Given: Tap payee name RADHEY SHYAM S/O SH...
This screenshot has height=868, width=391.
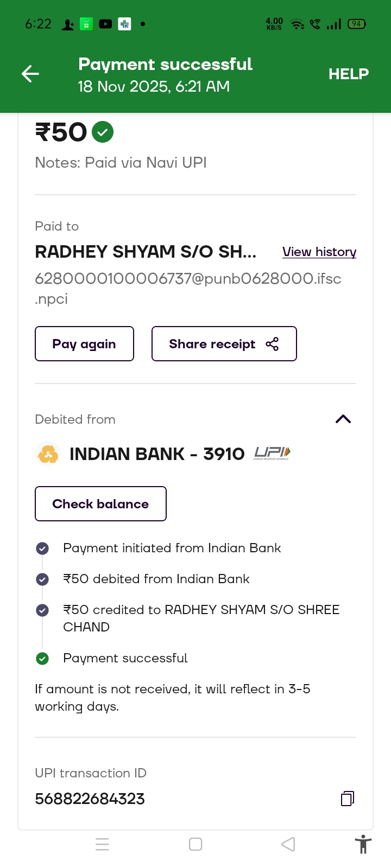Looking at the screenshot, I should pyautogui.click(x=146, y=252).
